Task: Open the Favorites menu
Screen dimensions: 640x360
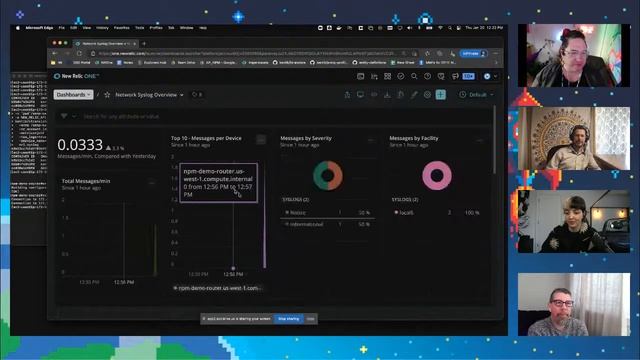Action: point(121,28)
